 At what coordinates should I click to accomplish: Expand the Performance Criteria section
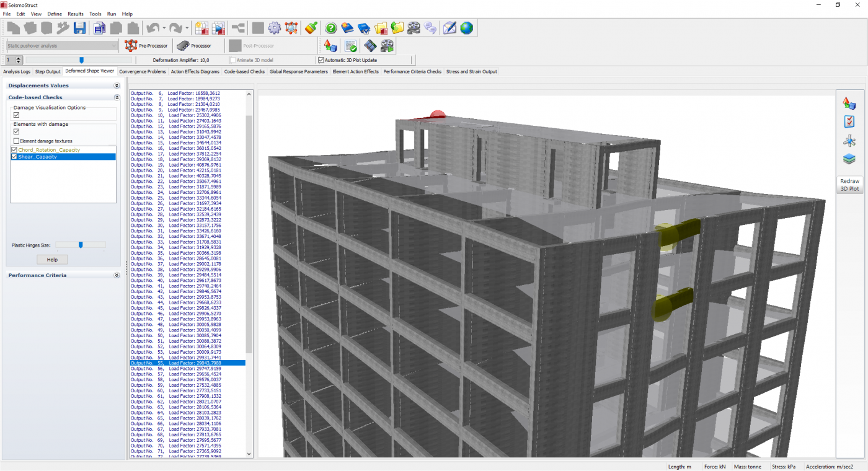117,275
